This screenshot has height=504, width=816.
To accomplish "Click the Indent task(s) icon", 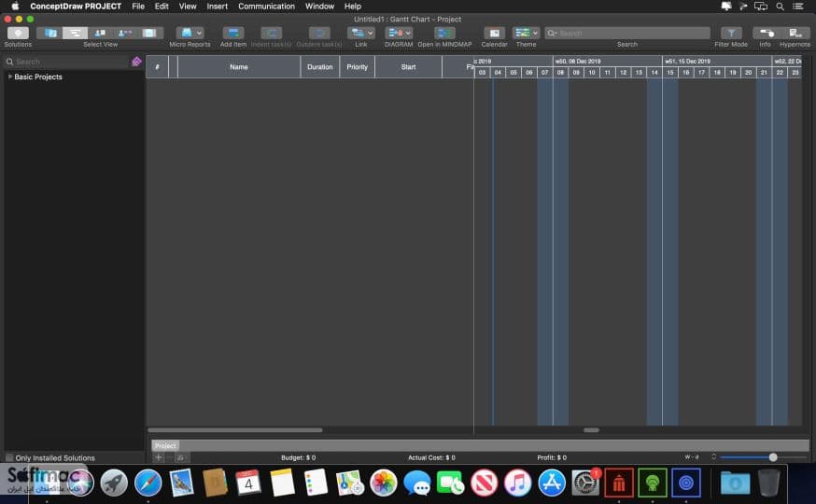I will pyautogui.click(x=271, y=33).
